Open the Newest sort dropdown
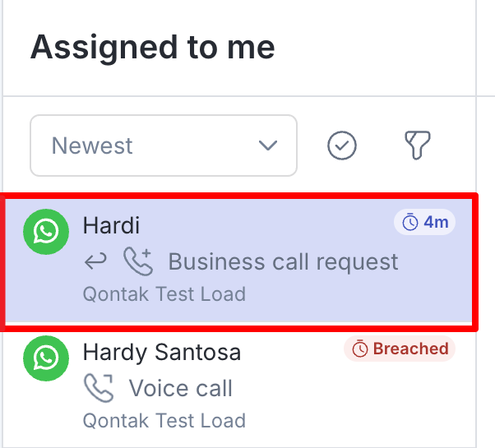Screen dimensions: 495x448 pyautogui.click(x=163, y=146)
